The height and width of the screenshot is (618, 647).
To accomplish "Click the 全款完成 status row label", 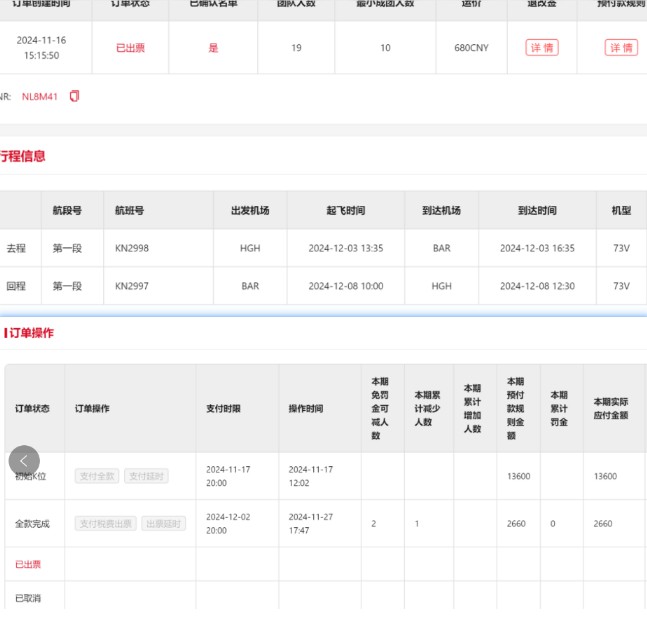I will [32, 524].
